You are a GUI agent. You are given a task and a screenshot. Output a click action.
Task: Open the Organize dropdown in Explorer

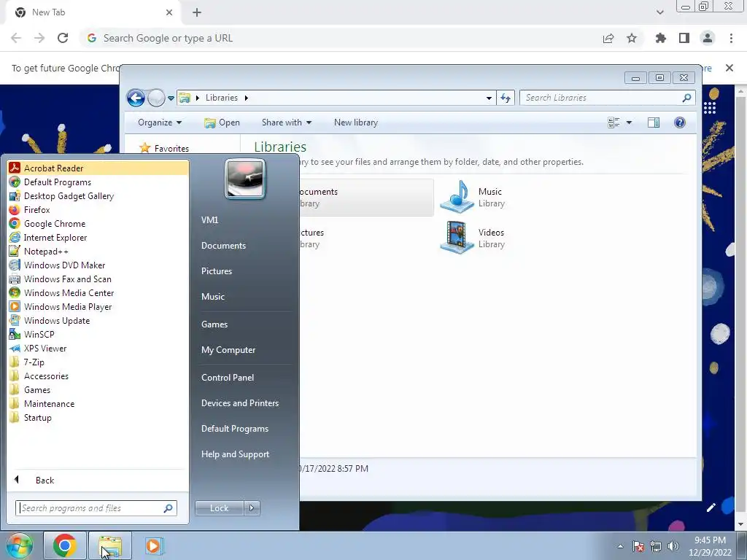[160, 122]
